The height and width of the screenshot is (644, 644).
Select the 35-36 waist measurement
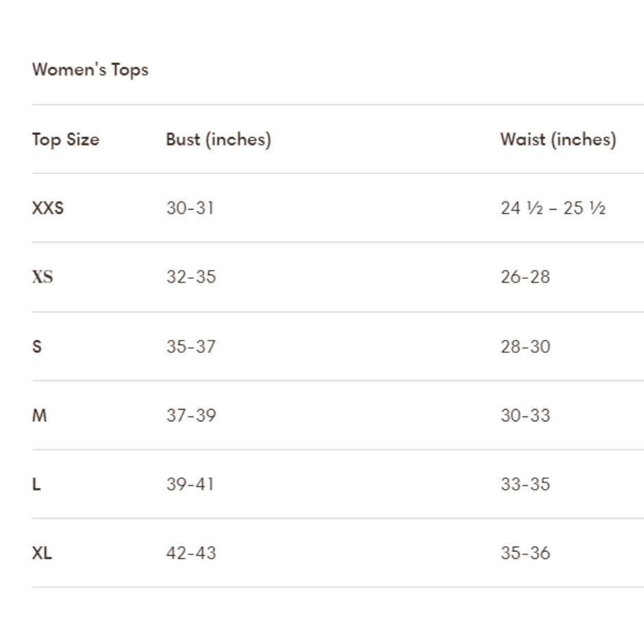click(x=525, y=554)
